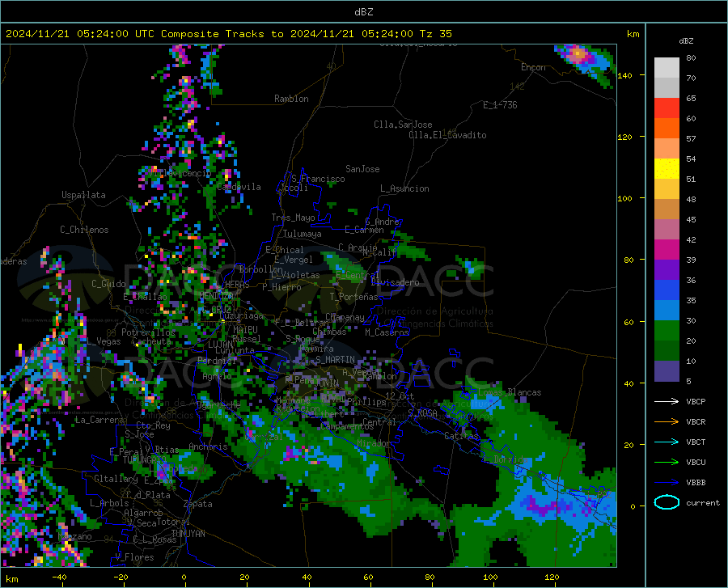Click the blue VBBB arrow in the legend

[667, 483]
